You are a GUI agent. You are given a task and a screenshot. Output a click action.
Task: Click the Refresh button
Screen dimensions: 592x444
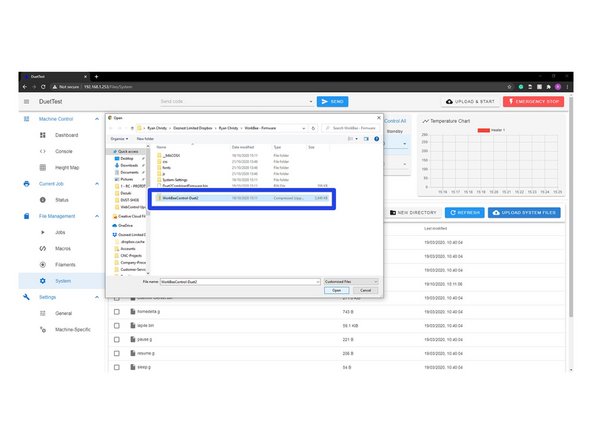click(465, 213)
